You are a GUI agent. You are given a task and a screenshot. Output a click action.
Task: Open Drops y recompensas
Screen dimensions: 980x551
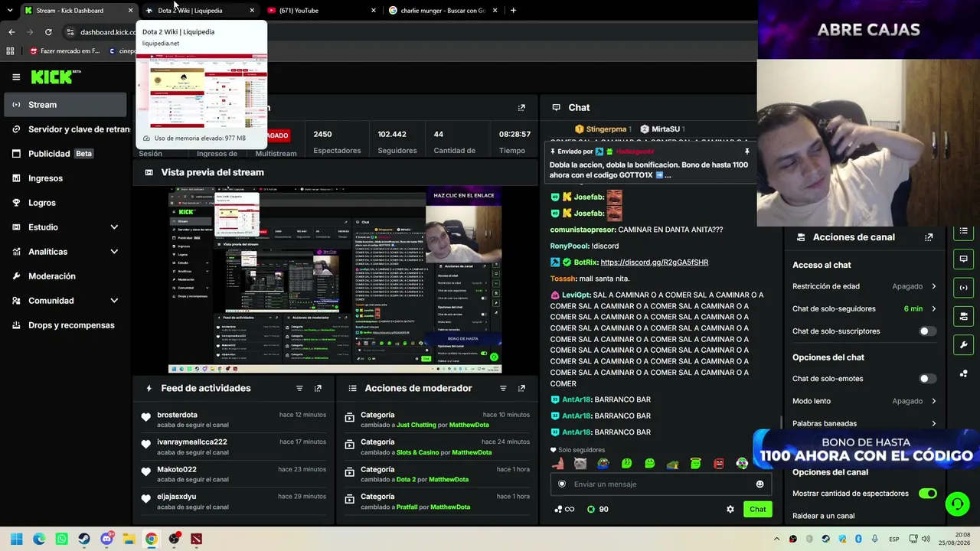[65, 325]
